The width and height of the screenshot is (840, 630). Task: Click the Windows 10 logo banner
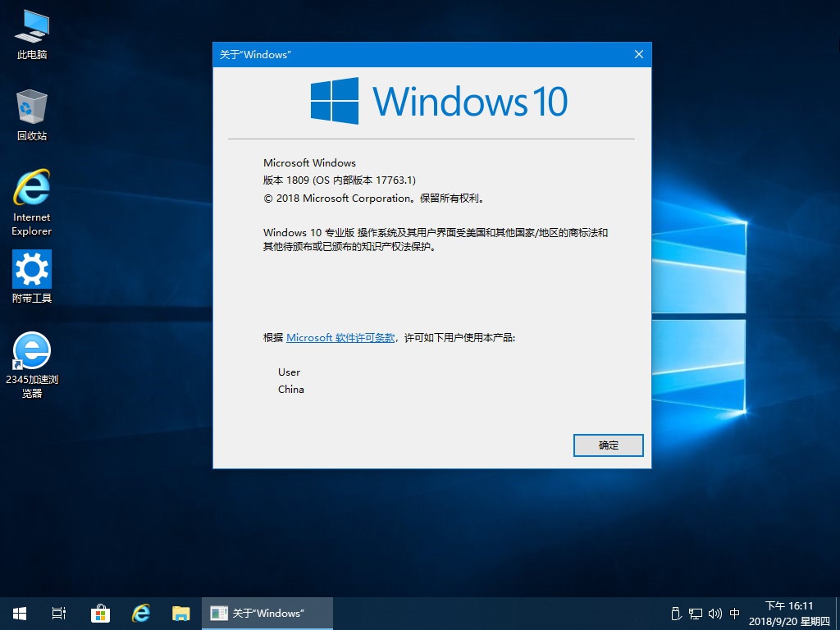[x=439, y=101]
